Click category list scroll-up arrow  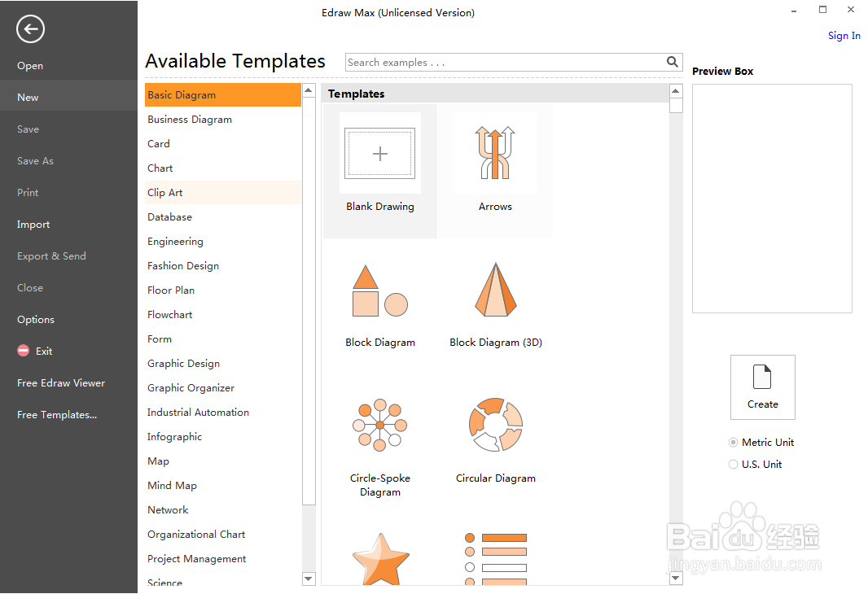(309, 90)
